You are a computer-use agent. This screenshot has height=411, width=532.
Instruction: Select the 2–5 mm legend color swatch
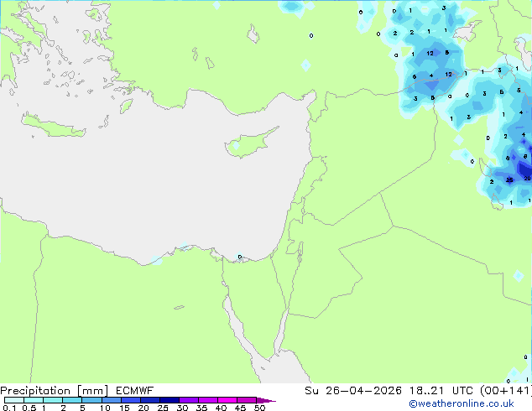tap(72, 400)
